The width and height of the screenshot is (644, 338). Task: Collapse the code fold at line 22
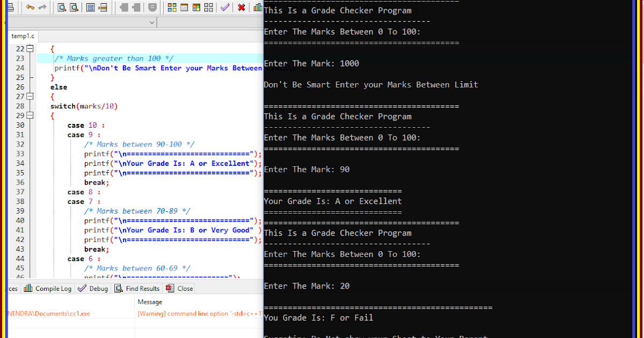pos(30,48)
